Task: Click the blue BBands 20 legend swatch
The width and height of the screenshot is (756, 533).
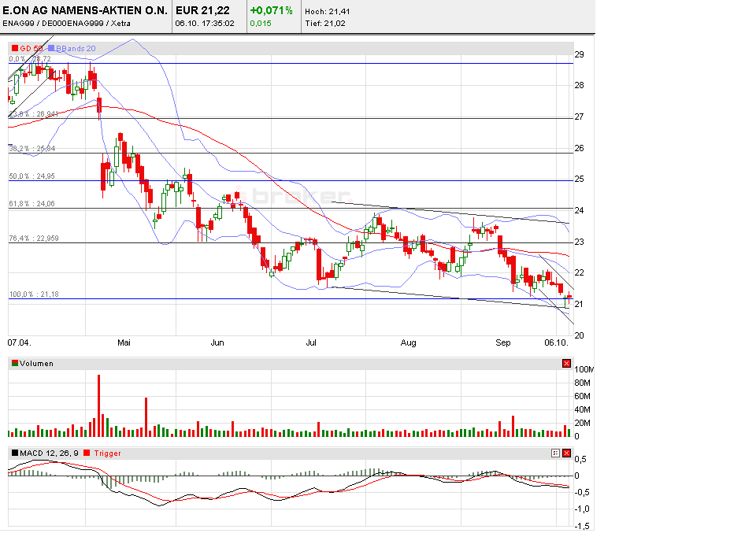Action: coord(51,48)
